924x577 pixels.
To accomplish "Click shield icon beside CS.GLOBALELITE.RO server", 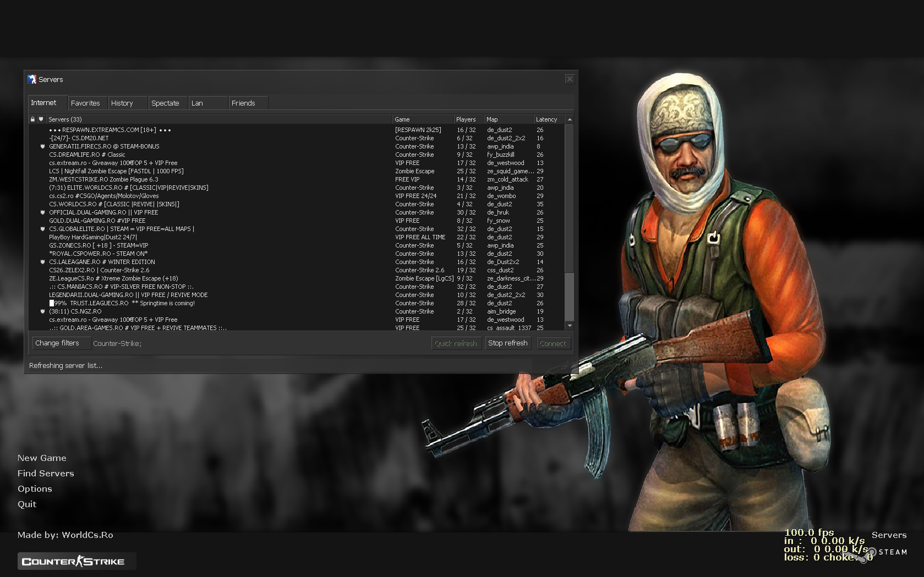I will [42, 229].
